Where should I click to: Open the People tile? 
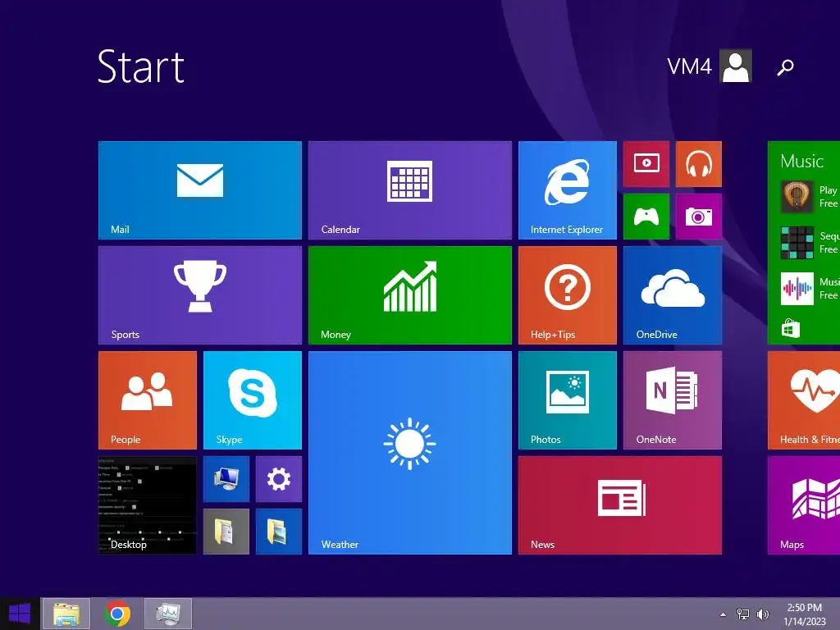coord(148,400)
